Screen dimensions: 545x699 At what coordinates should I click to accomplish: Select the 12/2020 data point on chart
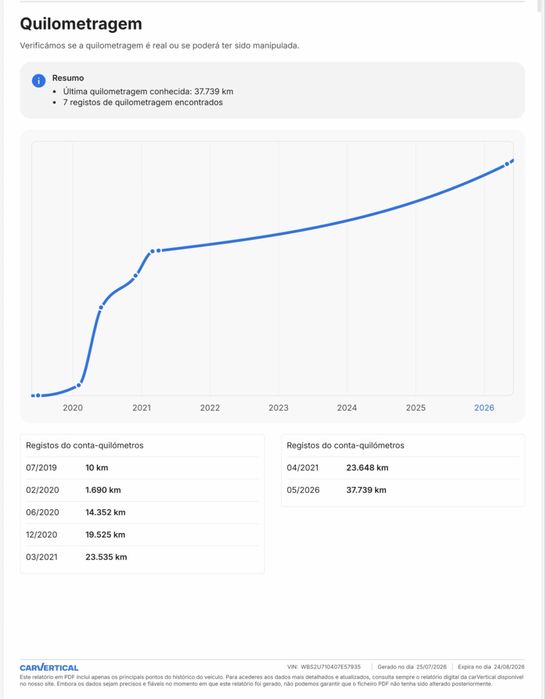135,276
